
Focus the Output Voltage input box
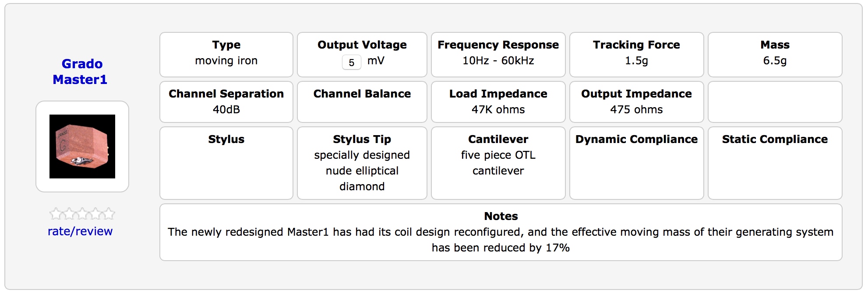[351, 62]
